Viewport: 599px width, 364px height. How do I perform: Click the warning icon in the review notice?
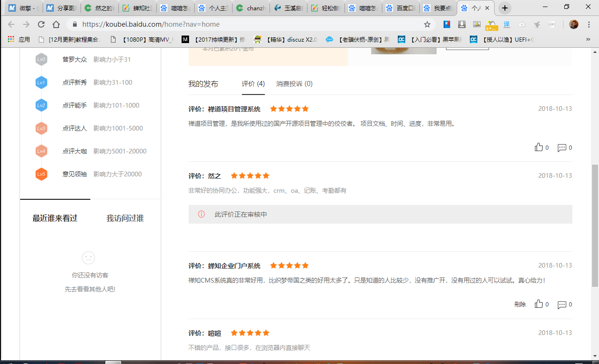[201, 214]
